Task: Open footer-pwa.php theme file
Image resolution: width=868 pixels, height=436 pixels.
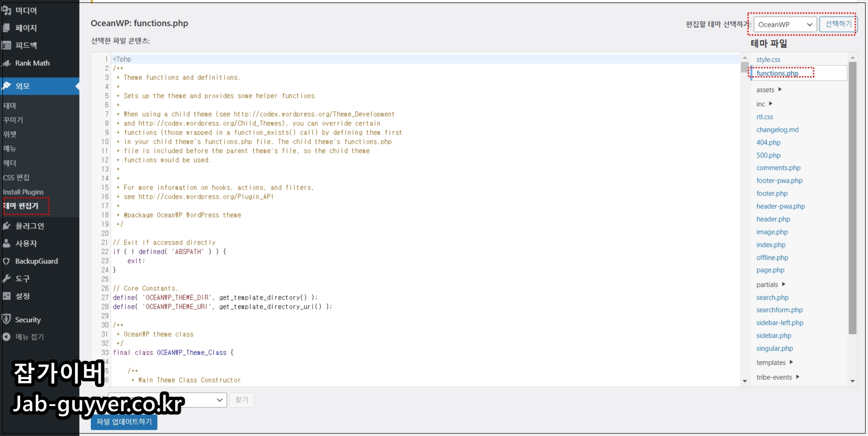Action: coord(779,181)
